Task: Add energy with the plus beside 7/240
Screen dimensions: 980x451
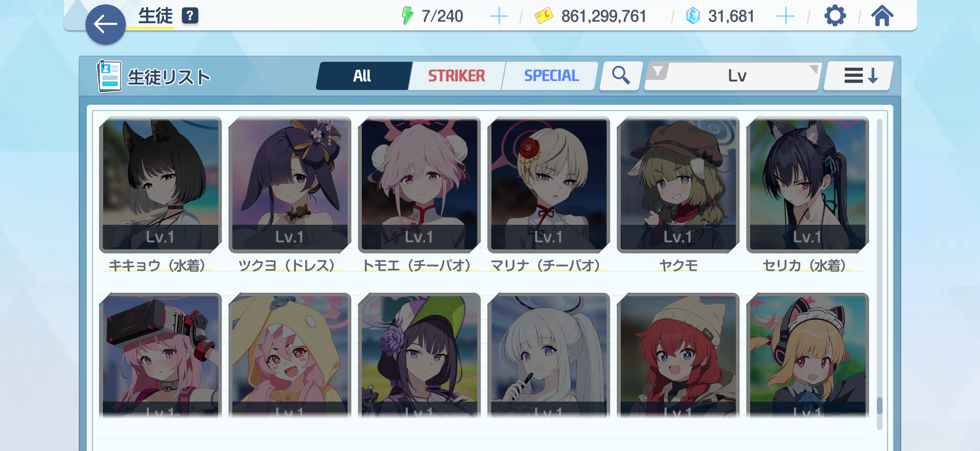Action: (498, 16)
